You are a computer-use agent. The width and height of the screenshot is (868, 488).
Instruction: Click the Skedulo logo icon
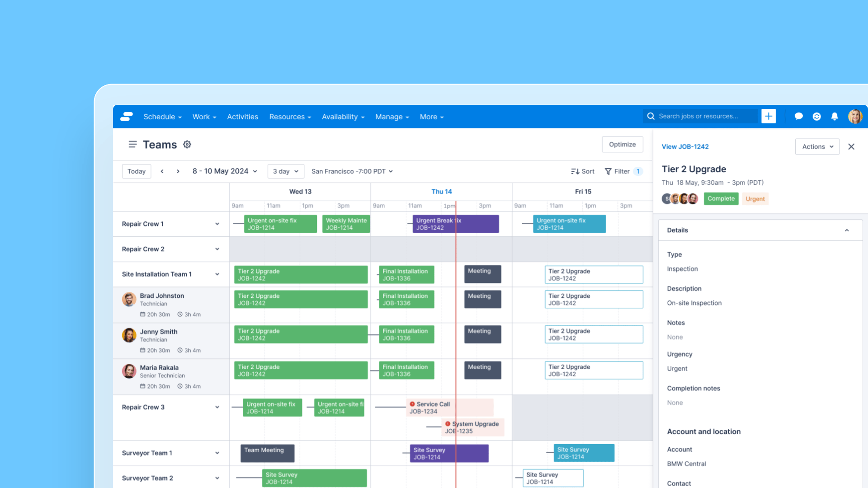[x=127, y=117]
